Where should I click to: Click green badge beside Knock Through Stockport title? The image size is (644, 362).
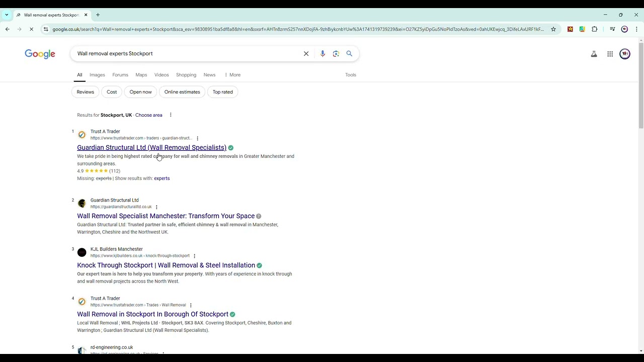click(x=259, y=265)
